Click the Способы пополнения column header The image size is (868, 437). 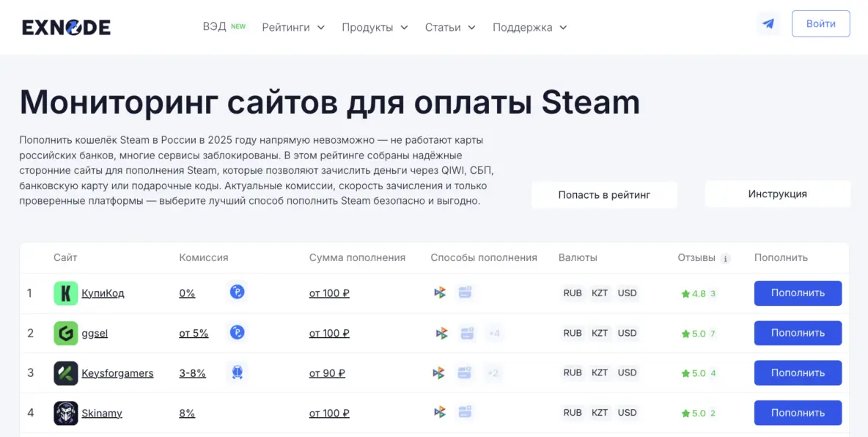click(x=484, y=257)
